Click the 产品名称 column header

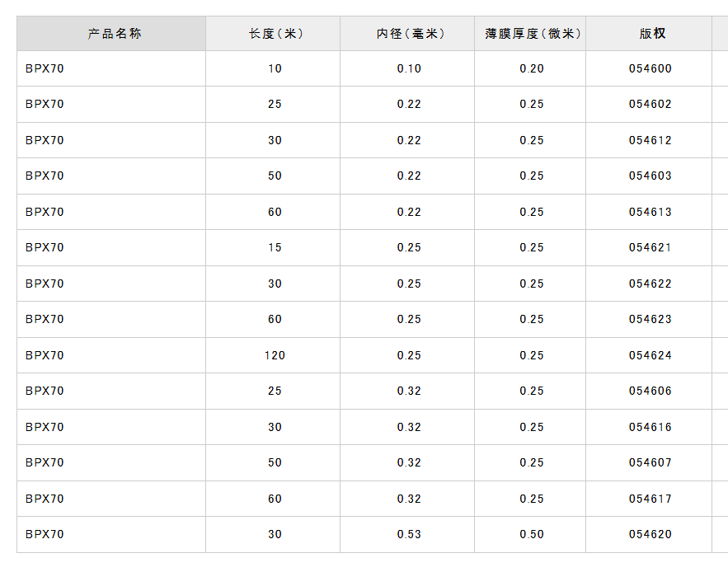pos(115,34)
